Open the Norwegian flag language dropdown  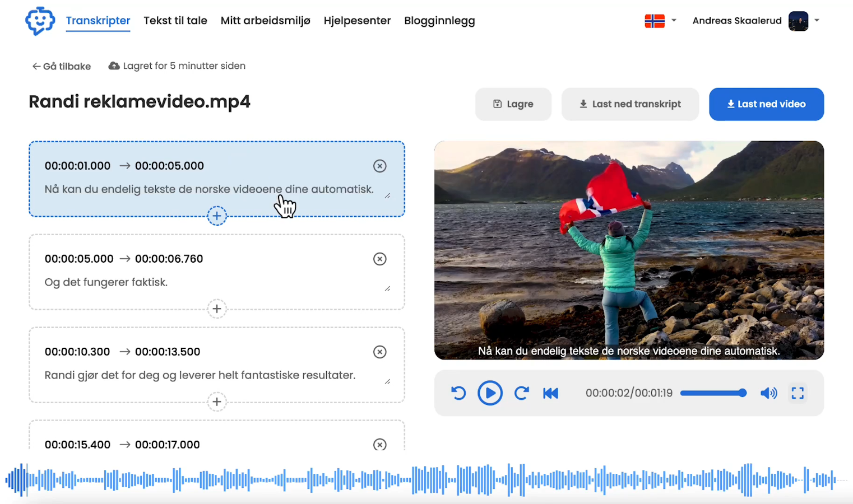(660, 21)
